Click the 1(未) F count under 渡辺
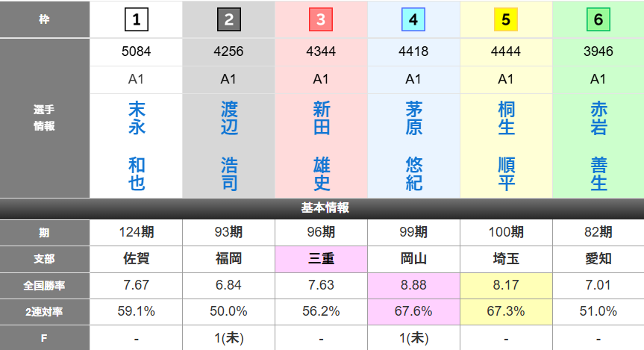This screenshot has width=644, height=350. pyautogui.click(x=229, y=338)
